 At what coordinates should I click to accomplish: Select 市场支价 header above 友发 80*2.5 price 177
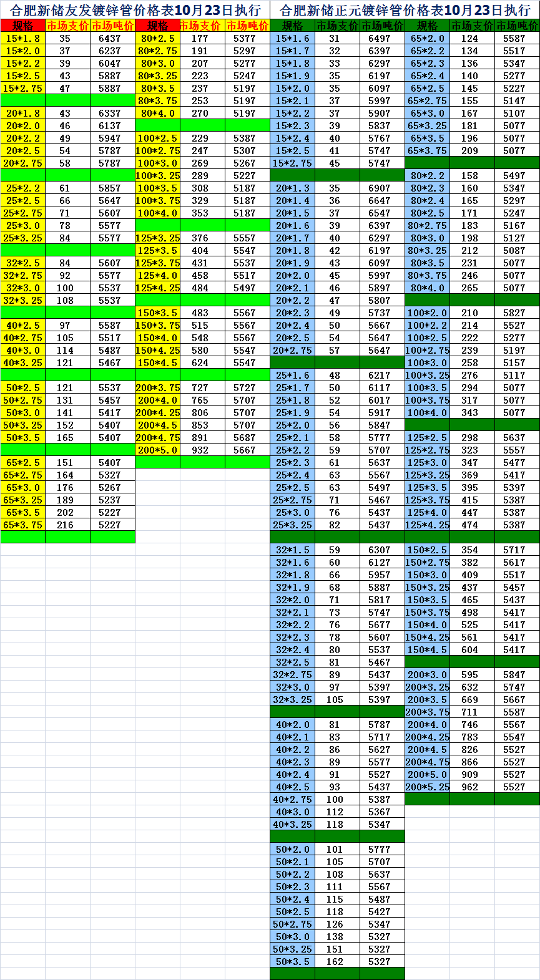click(x=203, y=26)
